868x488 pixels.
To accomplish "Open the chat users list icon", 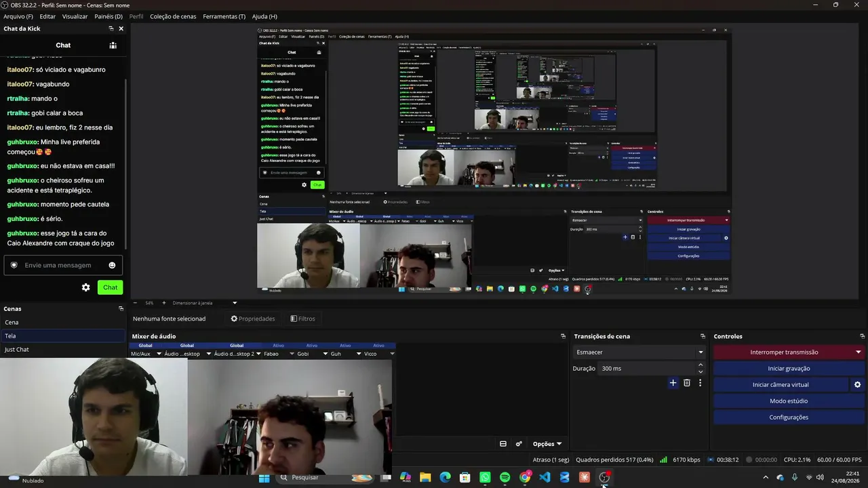I will 113,45.
